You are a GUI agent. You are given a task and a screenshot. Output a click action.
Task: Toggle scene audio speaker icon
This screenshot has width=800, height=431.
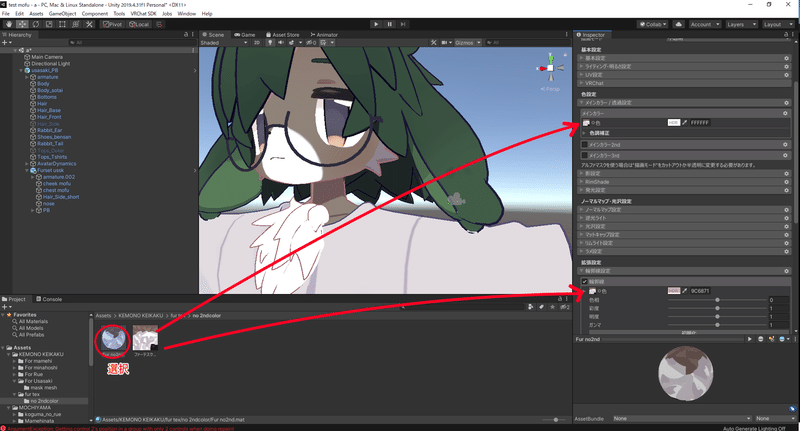(x=281, y=42)
